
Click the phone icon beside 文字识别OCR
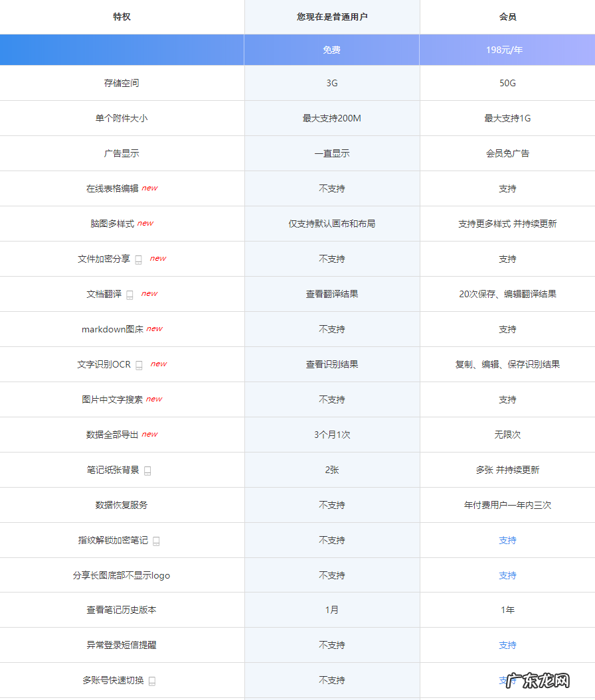click(x=140, y=364)
